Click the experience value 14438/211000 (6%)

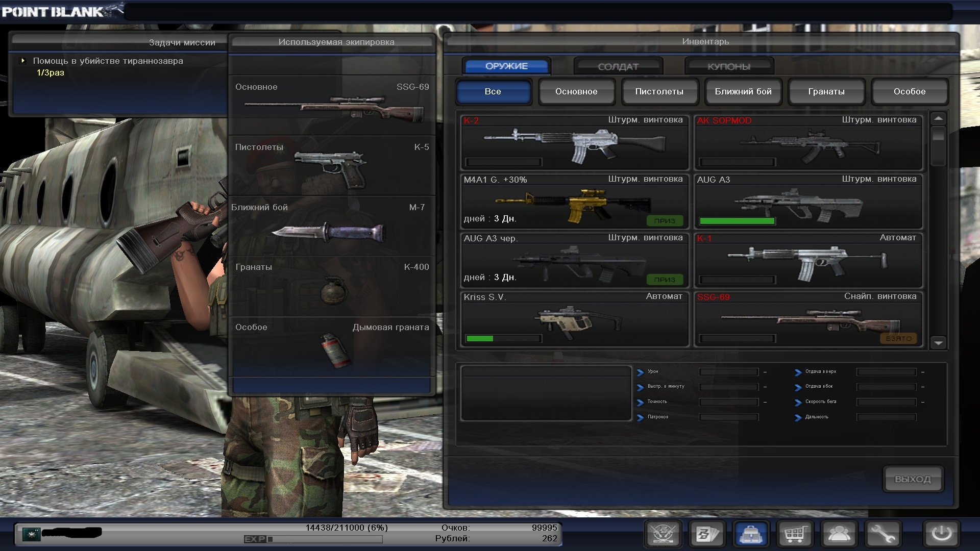(347, 528)
